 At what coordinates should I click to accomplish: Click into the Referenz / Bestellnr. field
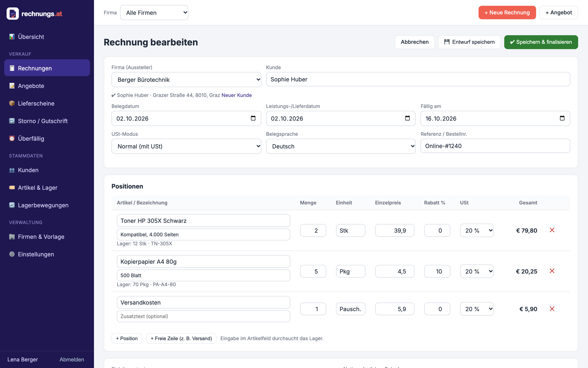point(495,146)
